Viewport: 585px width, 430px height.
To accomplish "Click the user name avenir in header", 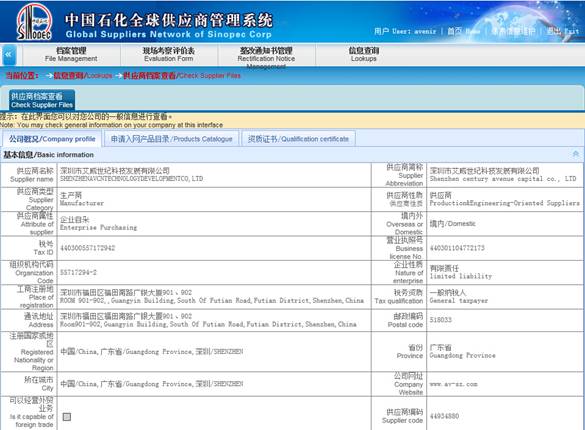I will [425, 32].
